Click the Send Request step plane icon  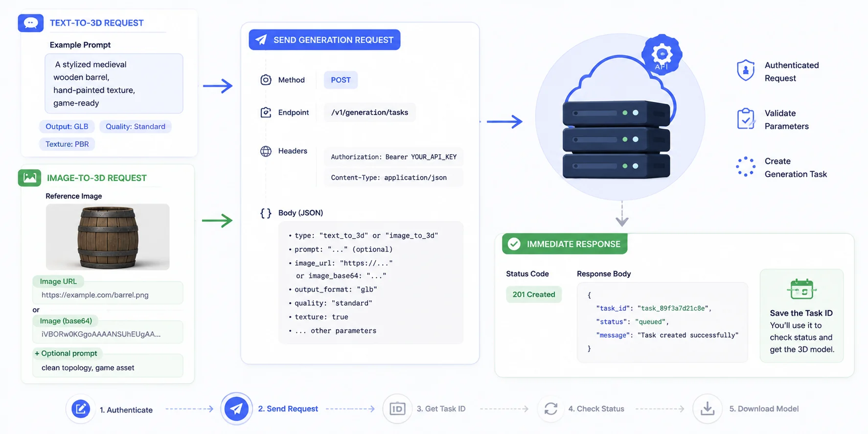(x=236, y=409)
